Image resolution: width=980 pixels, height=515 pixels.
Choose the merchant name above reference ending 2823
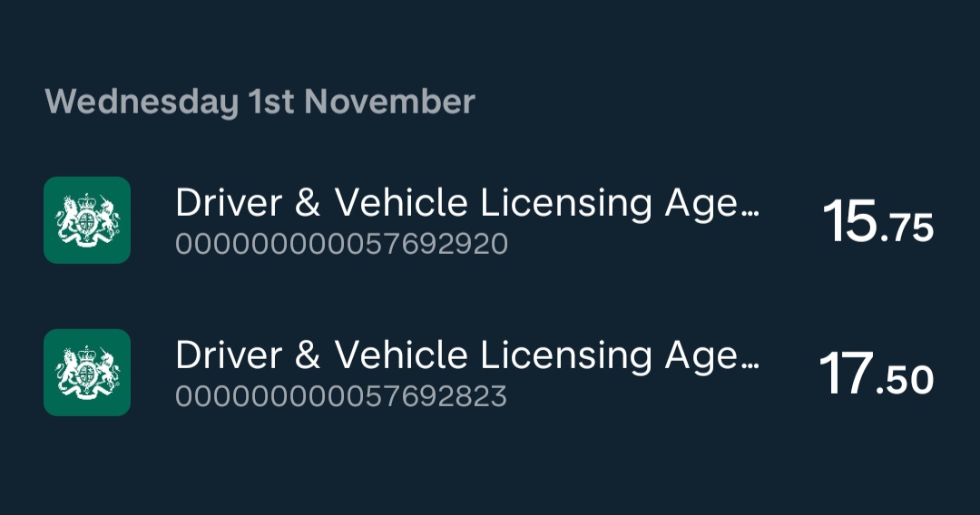[467, 355]
